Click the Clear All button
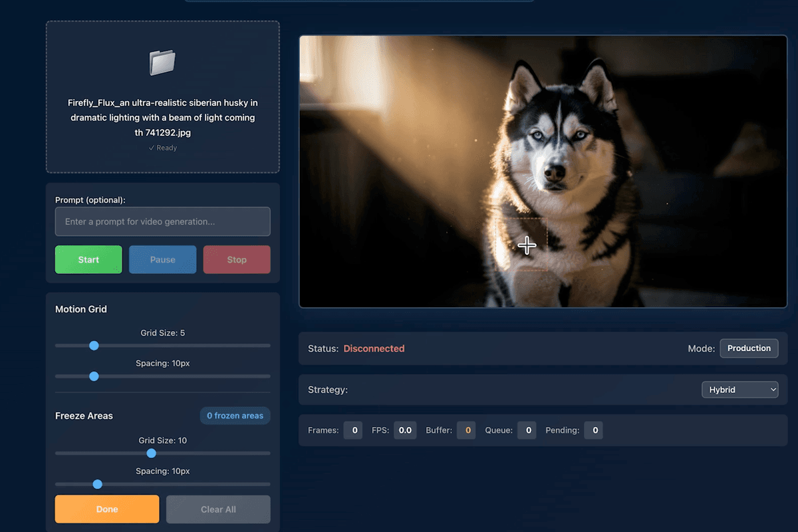The height and width of the screenshot is (532, 798). point(218,509)
